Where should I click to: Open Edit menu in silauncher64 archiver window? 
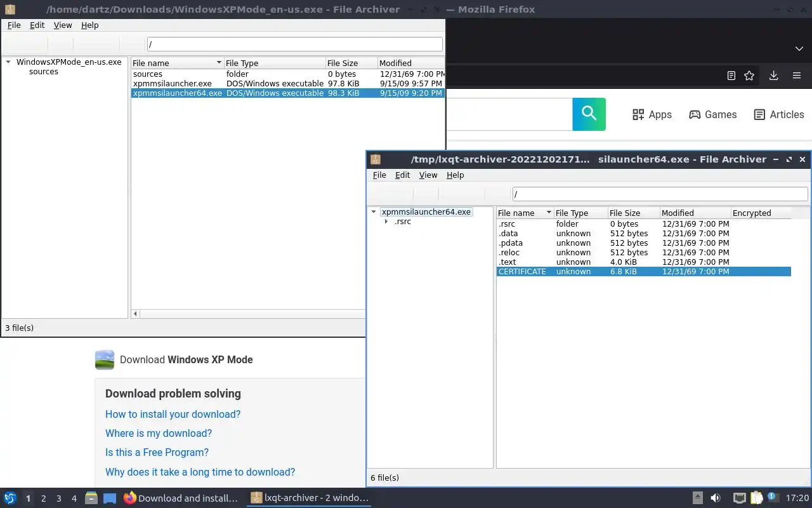[x=403, y=175]
